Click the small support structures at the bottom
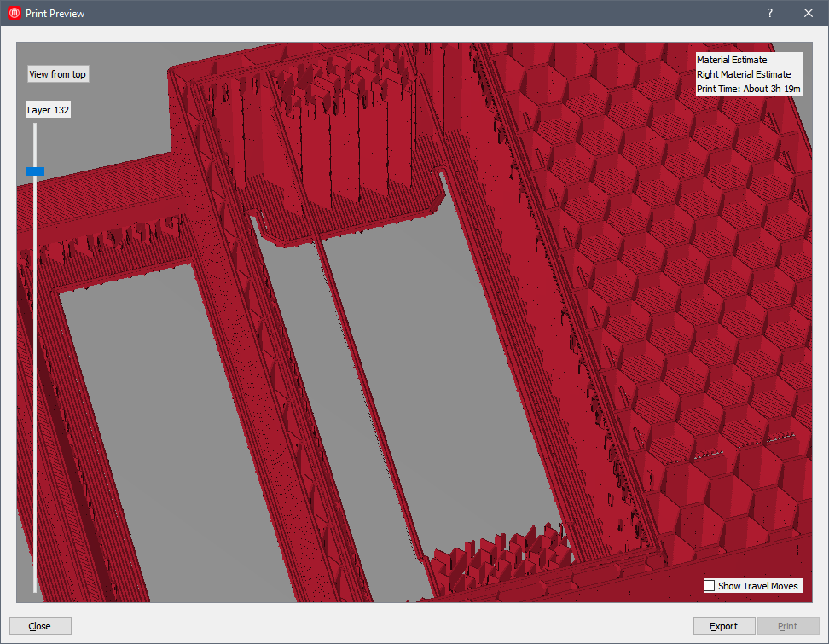Screen dimensions: 829x644 pos(495,554)
